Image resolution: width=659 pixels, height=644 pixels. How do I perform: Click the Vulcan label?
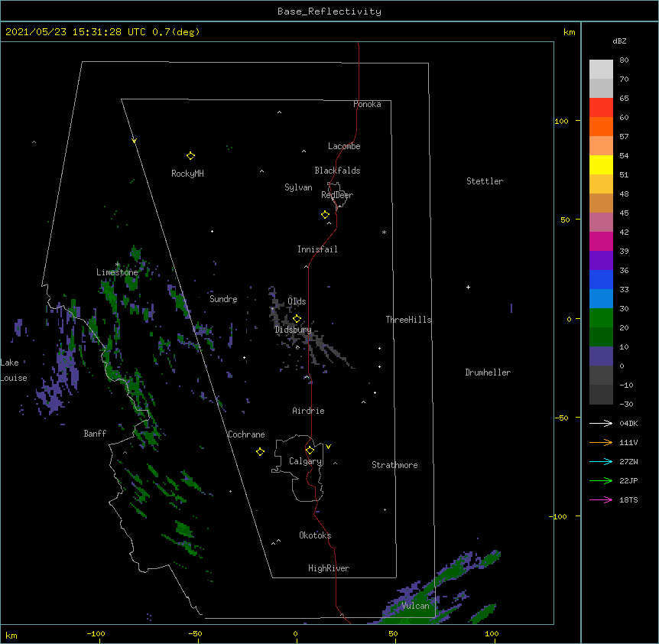(x=415, y=606)
